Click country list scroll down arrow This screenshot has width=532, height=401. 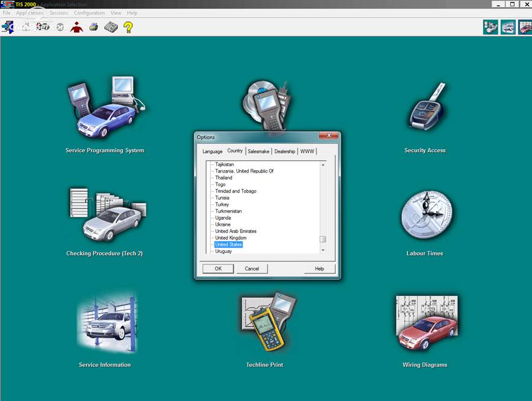pyautogui.click(x=323, y=250)
